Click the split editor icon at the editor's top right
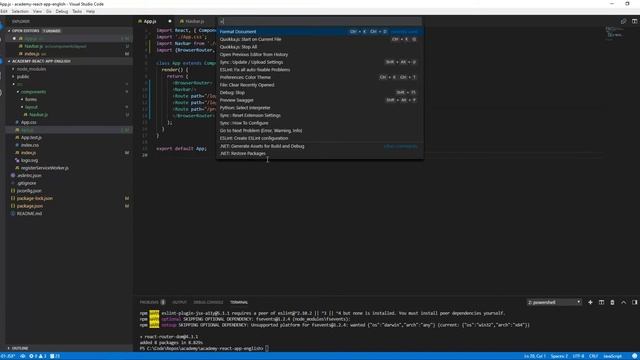 pos(634,21)
